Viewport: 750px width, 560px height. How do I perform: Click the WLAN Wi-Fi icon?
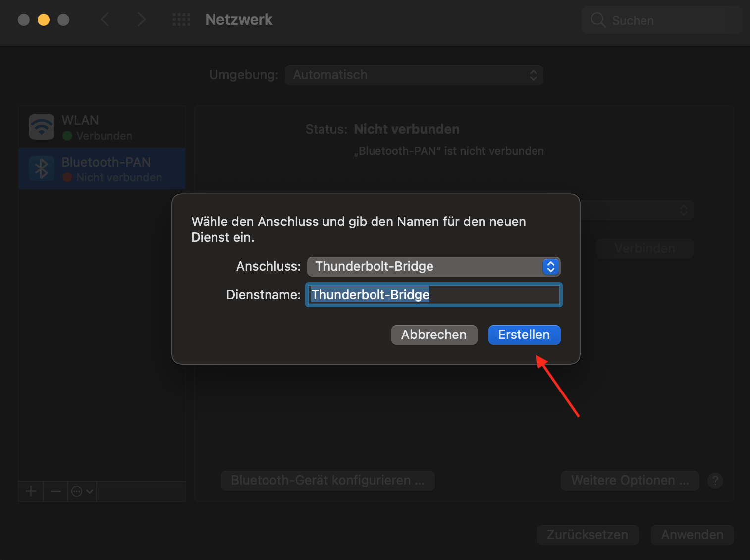pos(42,127)
